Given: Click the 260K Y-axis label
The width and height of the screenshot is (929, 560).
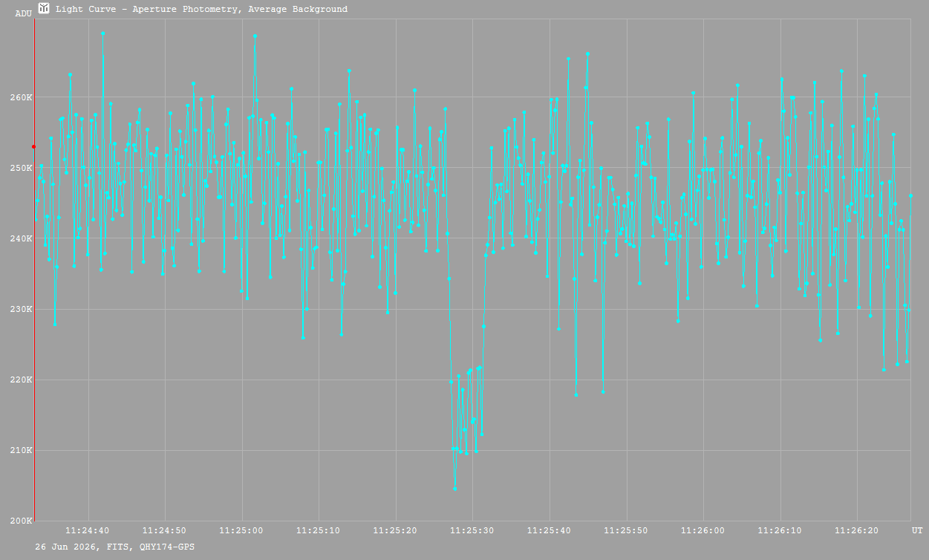Looking at the screenshot, I should pyautogui.click(x=22, y=97).
